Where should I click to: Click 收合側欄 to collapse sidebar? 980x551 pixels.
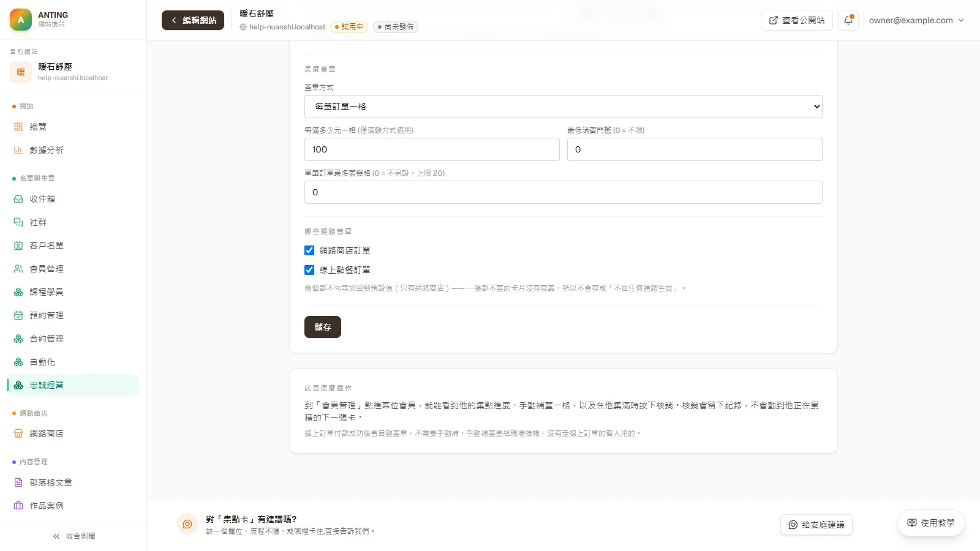[x=73, y=536]
